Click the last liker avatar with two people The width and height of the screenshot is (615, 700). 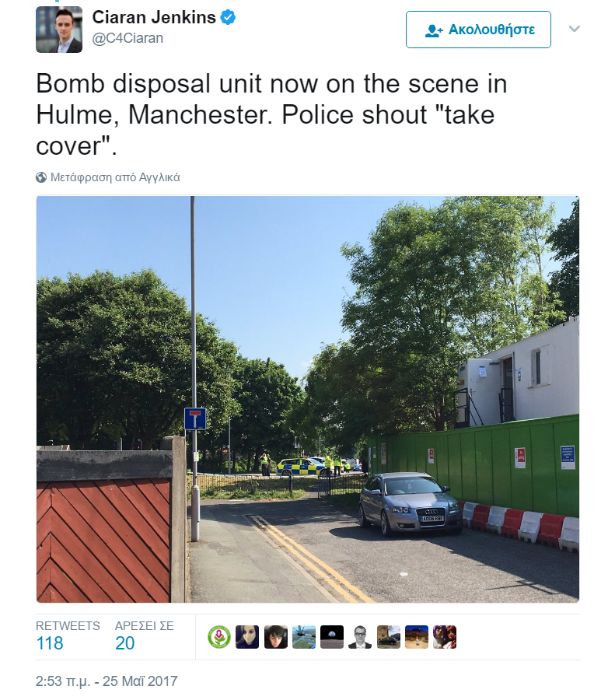pos(445,637)
